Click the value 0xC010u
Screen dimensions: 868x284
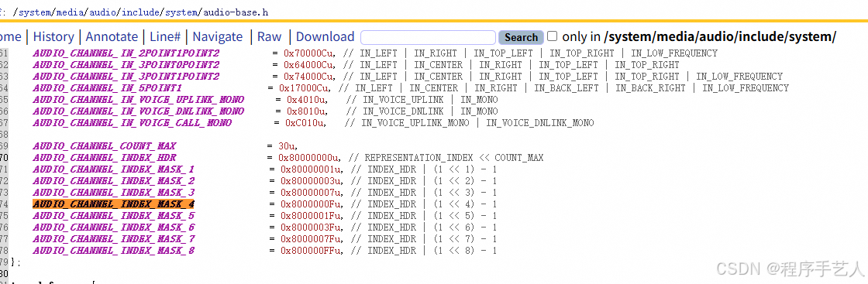coord(305,123)
